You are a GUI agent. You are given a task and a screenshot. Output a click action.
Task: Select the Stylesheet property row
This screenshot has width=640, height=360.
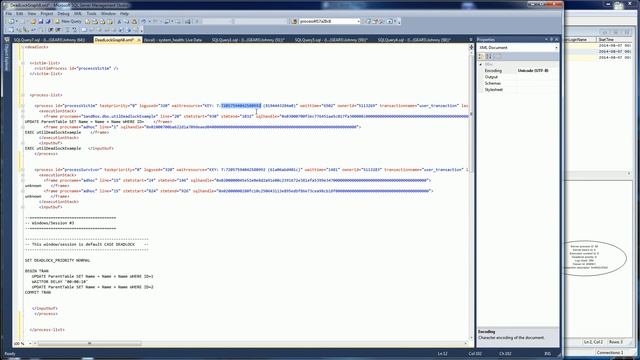pos(518,89)
